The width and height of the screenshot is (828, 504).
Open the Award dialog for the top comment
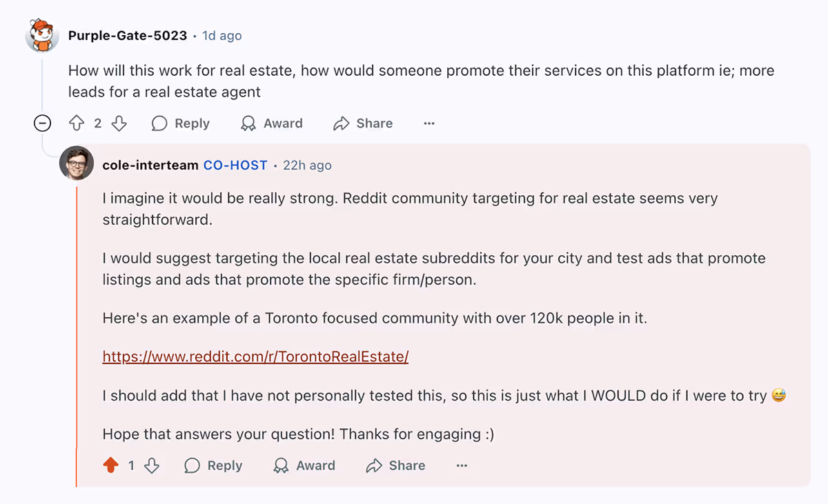click(x=272, y=123)
